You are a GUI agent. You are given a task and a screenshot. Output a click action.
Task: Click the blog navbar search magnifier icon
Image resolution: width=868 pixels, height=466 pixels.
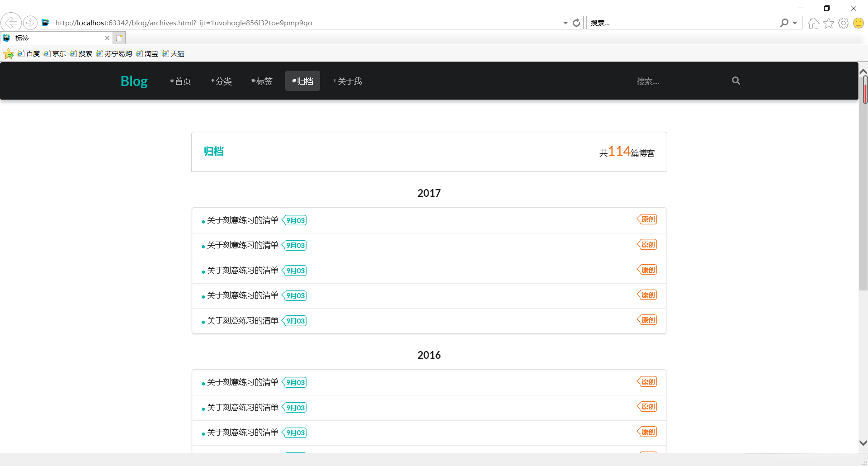736,81
